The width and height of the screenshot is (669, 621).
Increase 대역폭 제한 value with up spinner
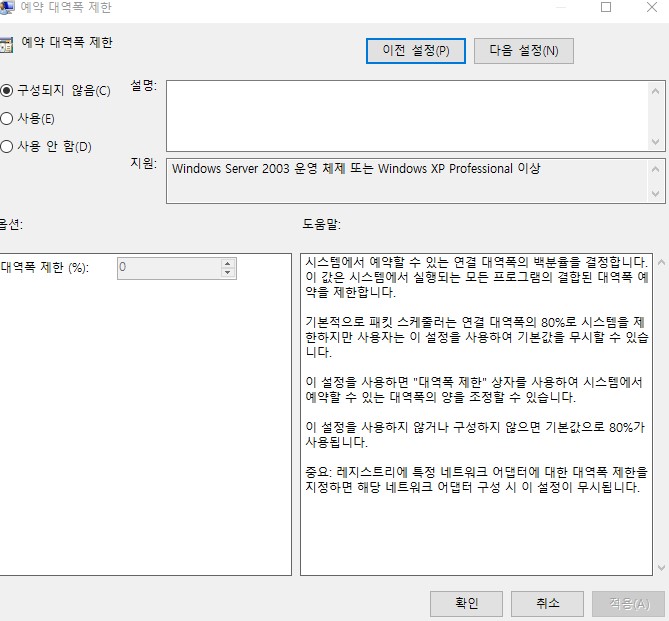228,263
